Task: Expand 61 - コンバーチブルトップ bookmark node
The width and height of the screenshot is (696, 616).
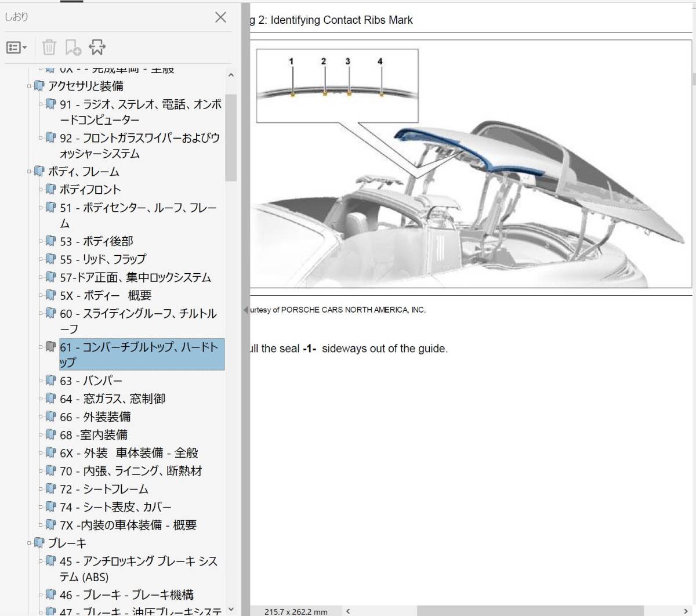Action: click(41, 347)
